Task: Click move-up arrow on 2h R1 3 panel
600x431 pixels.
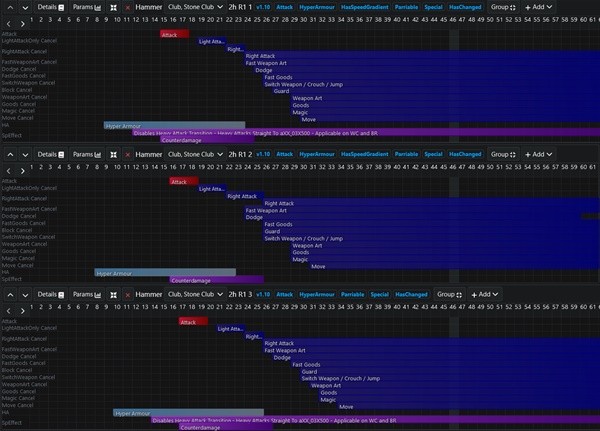Action: click(9, 295)
